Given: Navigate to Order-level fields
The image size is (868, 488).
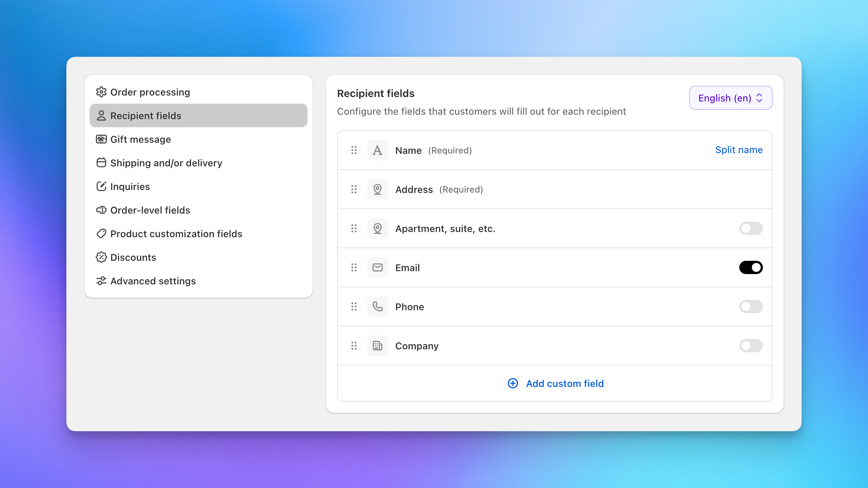Looking at the screenshot, I should click(x=198, y=210).
